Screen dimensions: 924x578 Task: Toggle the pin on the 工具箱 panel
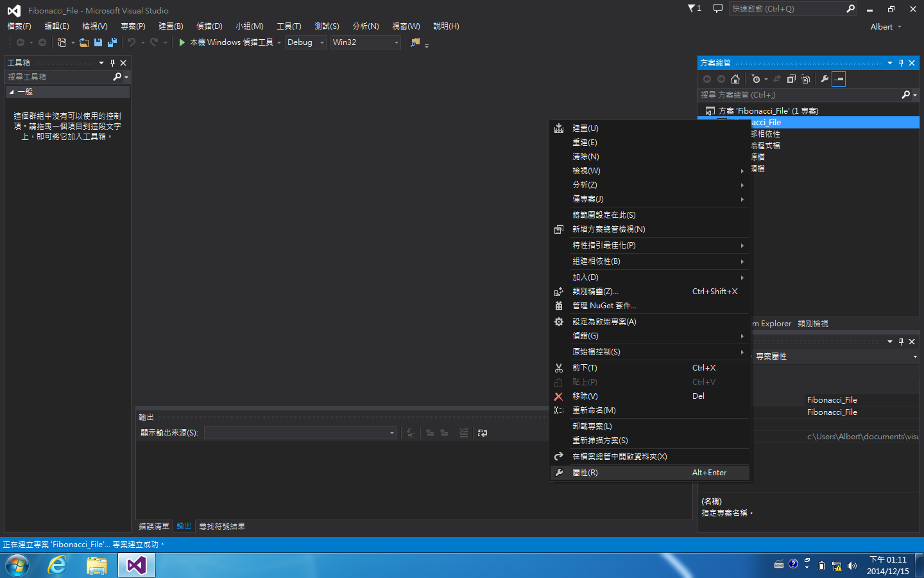click(113, 62)
